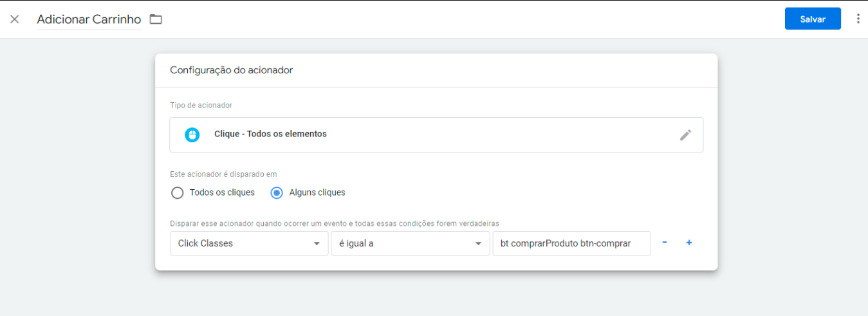
Task: Expand the "é igual a" operator dropdown
Action: click(411, 243)
